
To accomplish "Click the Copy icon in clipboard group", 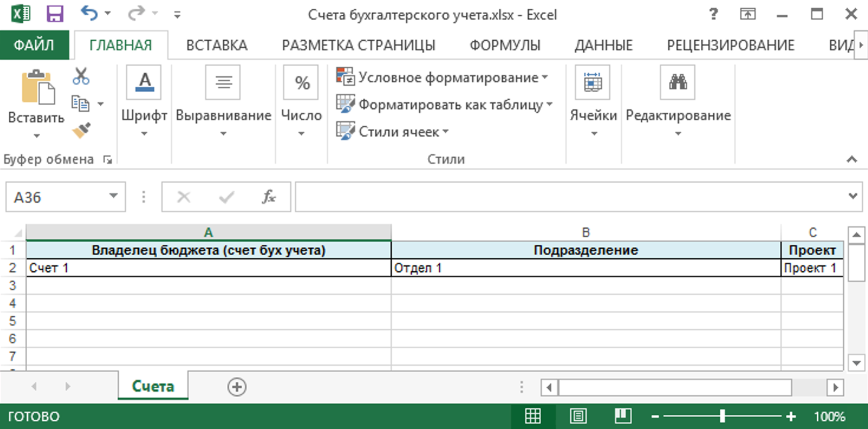I will [x=80, y=103].
